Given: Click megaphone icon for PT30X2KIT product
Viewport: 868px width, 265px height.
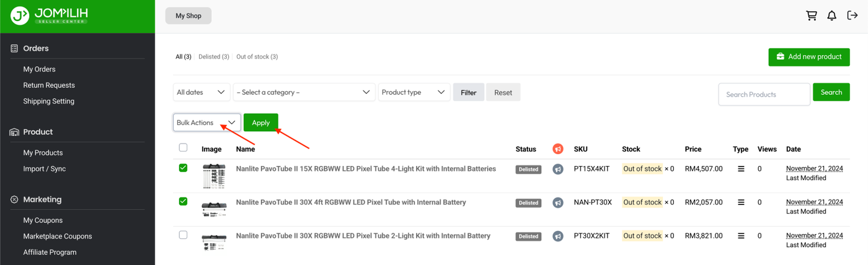Looking at the screenshot, I should click(558, 236).
